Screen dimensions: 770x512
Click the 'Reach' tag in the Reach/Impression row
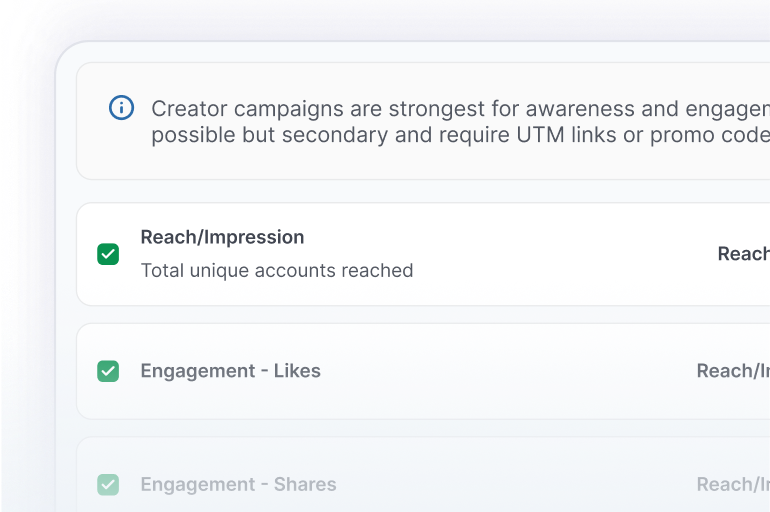[743, 254]
